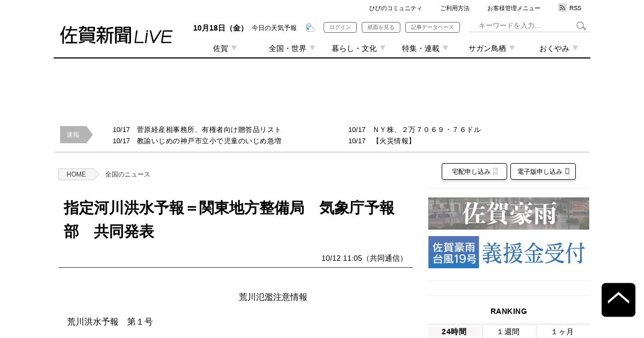Expand the おくやみ menu arrow
The width and height of the screenshot is (644, 338).
(575, 48)
